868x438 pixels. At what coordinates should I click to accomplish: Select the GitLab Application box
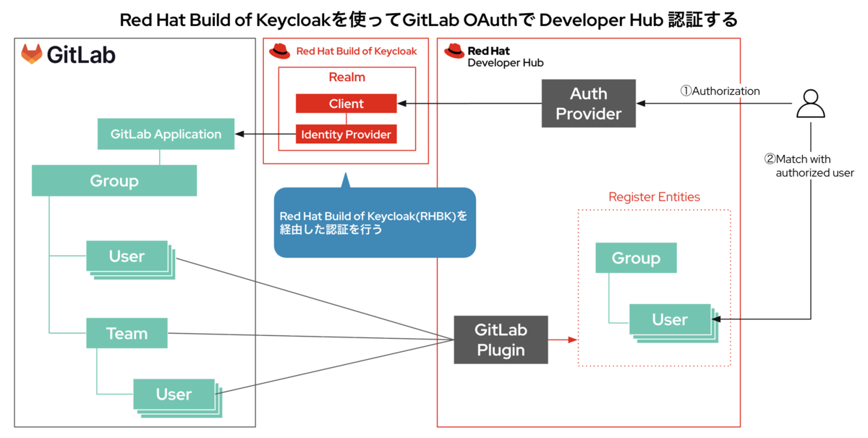tap(166, 135)
